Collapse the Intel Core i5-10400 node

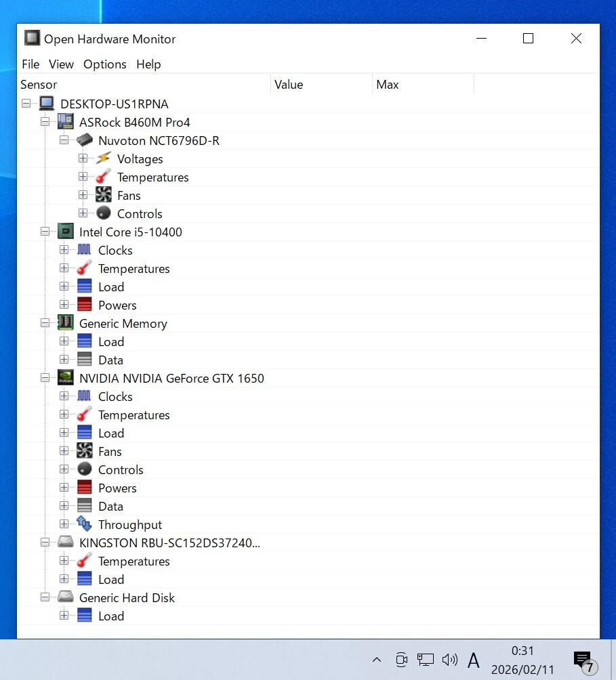tap(45, 232)
